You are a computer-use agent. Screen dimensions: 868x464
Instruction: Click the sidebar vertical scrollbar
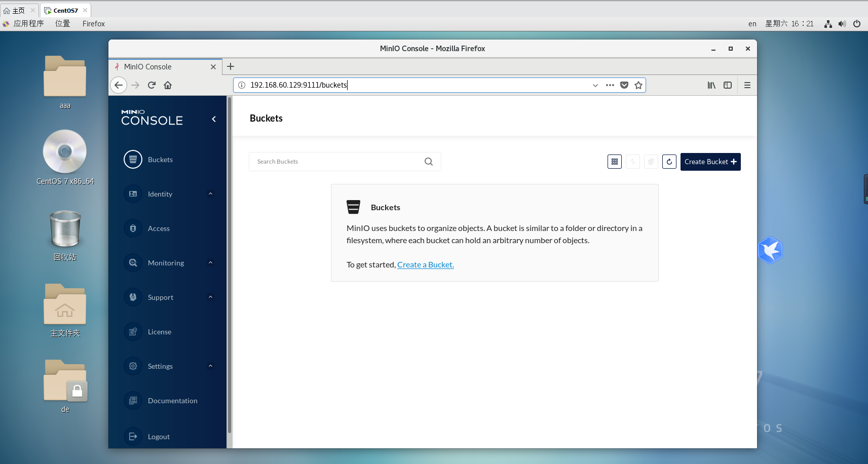(x=230, y=265)
